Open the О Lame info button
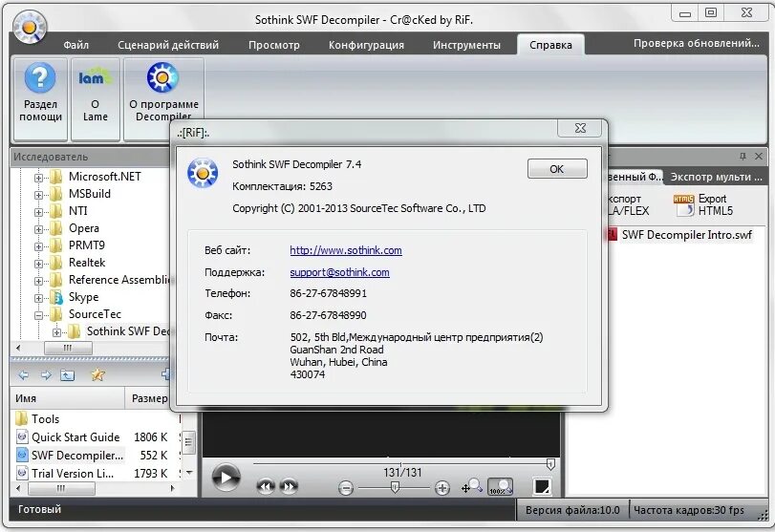Image resolution: width=775 pixels, height=532 pixels. 95,98
